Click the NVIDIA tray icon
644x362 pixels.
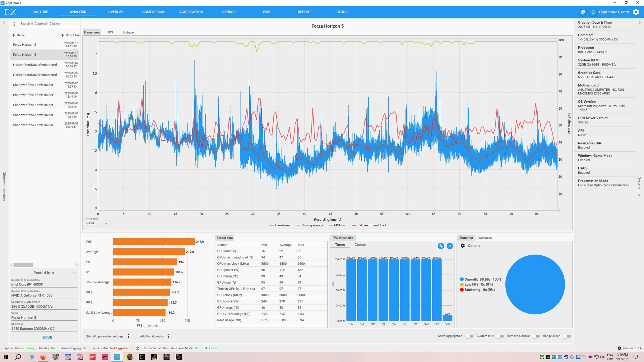pyautogui.click(x=548, y=357)
